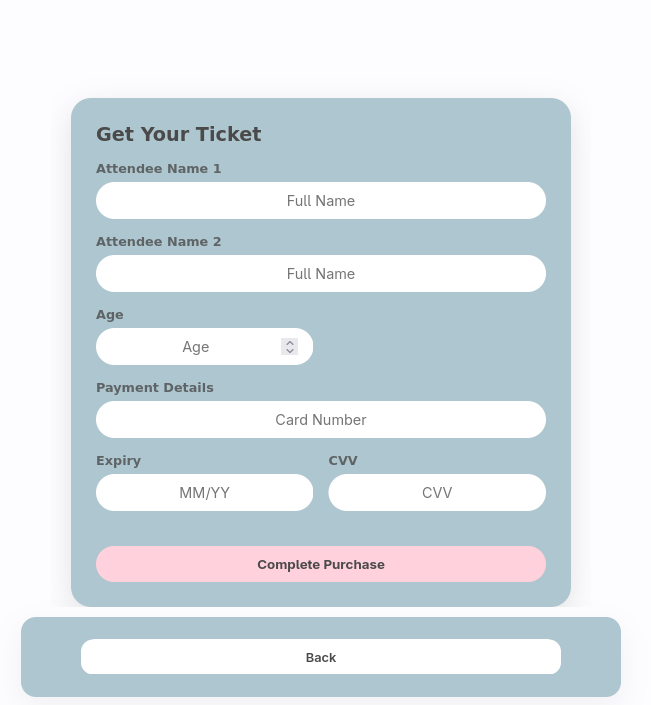Click inside the Age number field
This screenshot has width=651, height=705.
click(195, 347)
